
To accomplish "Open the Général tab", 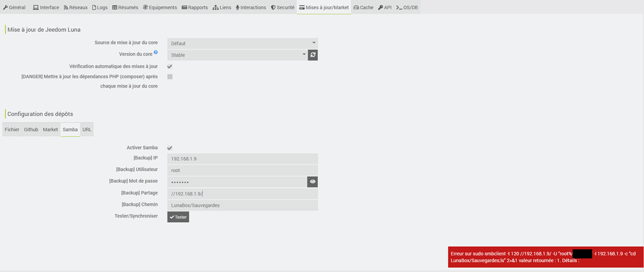I will pos(15,8).
